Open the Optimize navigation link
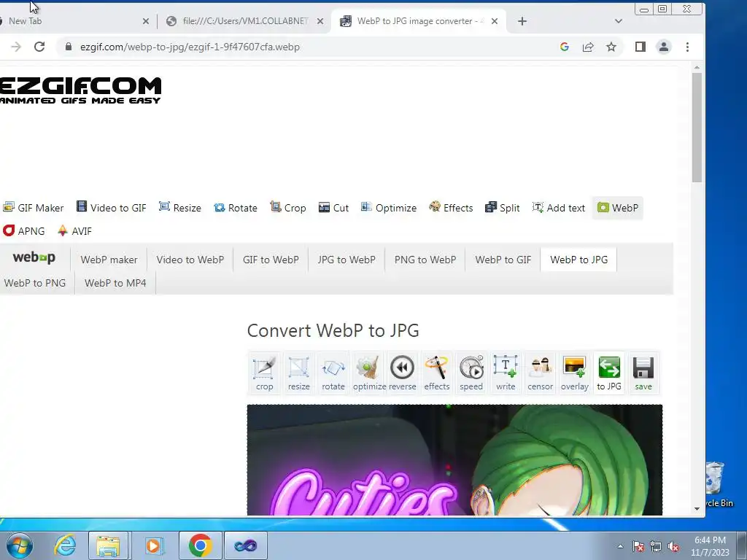Viewport: 747px width, 560px height. point(389,208)
